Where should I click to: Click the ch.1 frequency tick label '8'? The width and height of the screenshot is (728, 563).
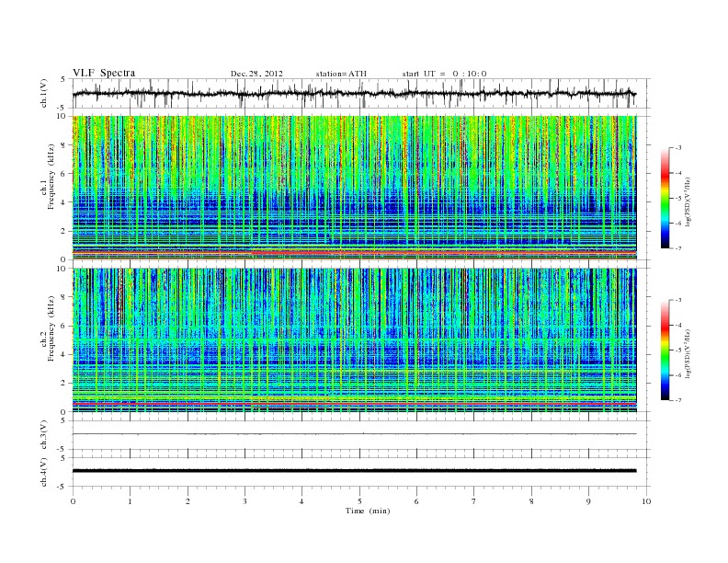coord(63,145)
